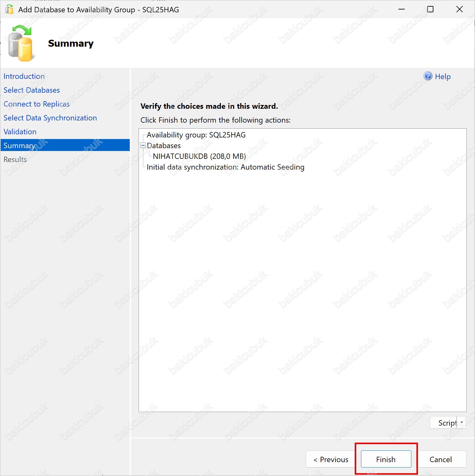Click the wizard database icon in header
This screenshot has height=476, width=475.
click(20, 44)
